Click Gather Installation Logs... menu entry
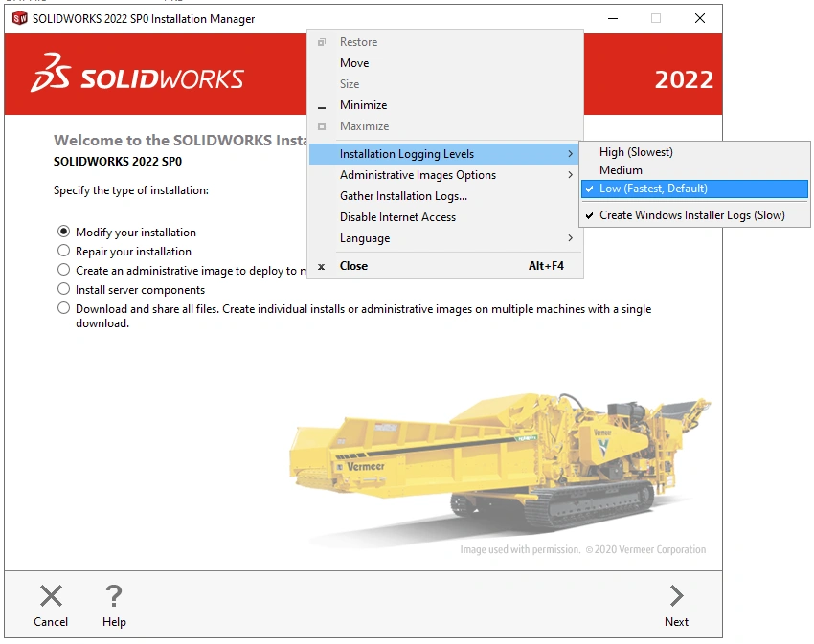The image size is (814, 644). [445, 195]
